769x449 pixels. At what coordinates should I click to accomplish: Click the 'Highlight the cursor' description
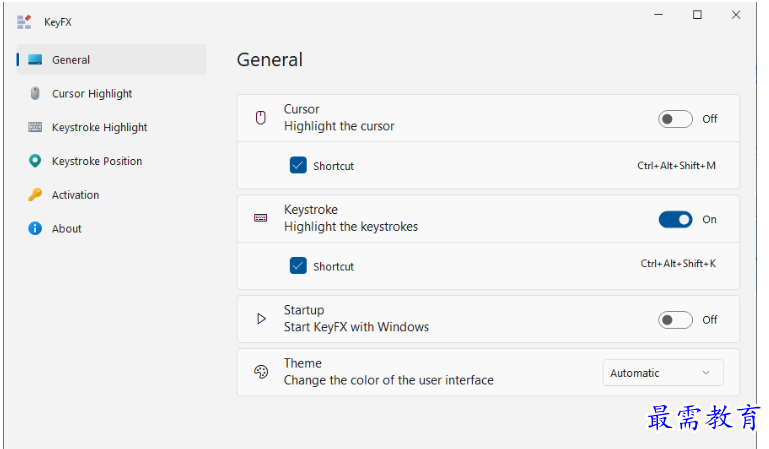coord(339,126)
